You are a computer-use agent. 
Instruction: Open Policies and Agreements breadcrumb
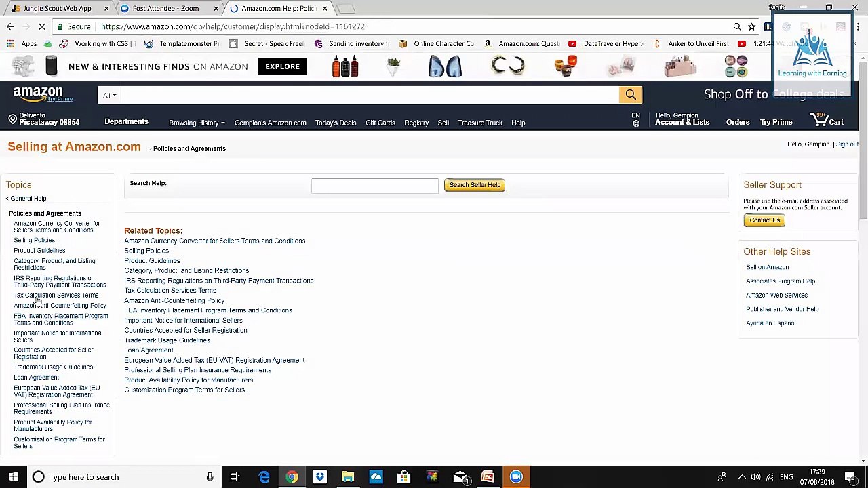[189, 149]
